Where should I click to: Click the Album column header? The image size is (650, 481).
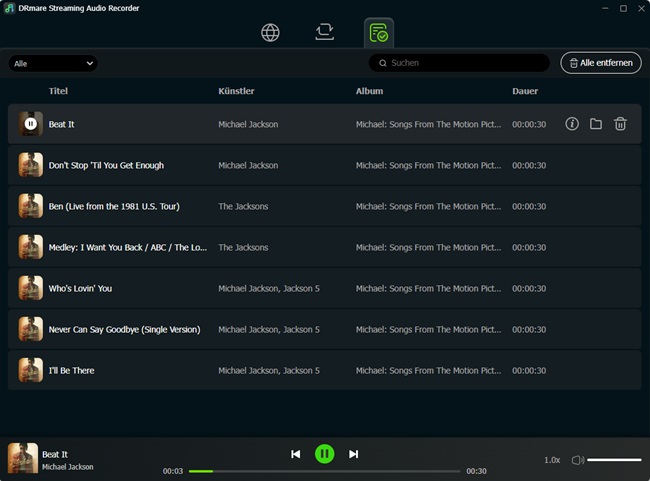pos(369,91)
